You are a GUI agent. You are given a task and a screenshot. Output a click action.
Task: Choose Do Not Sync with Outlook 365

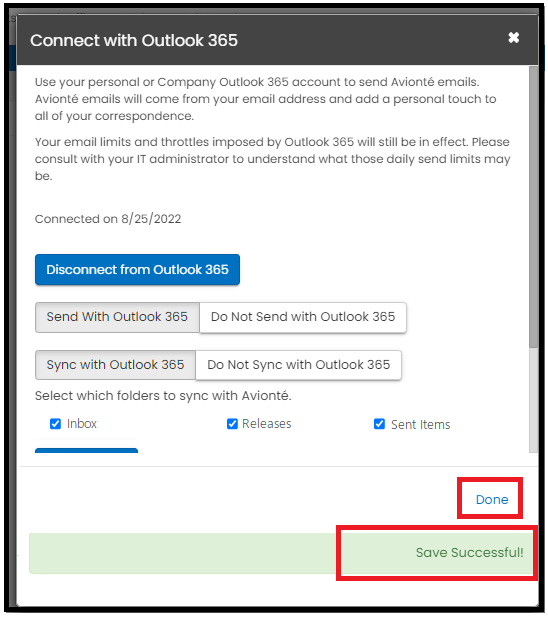tap(299, 365)
